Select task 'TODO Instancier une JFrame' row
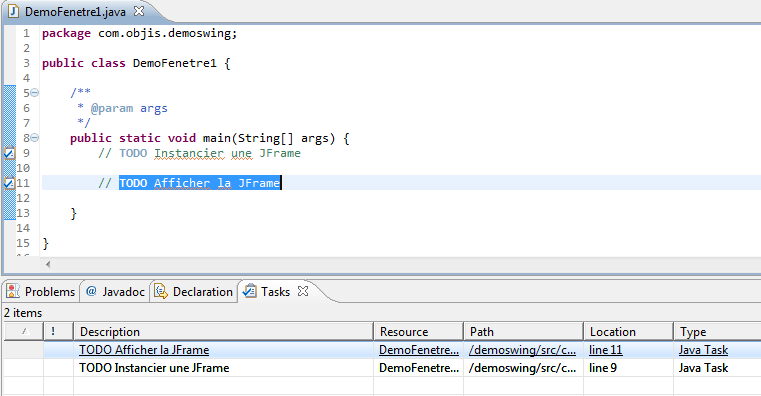761x396 pixels. (382, 368)
